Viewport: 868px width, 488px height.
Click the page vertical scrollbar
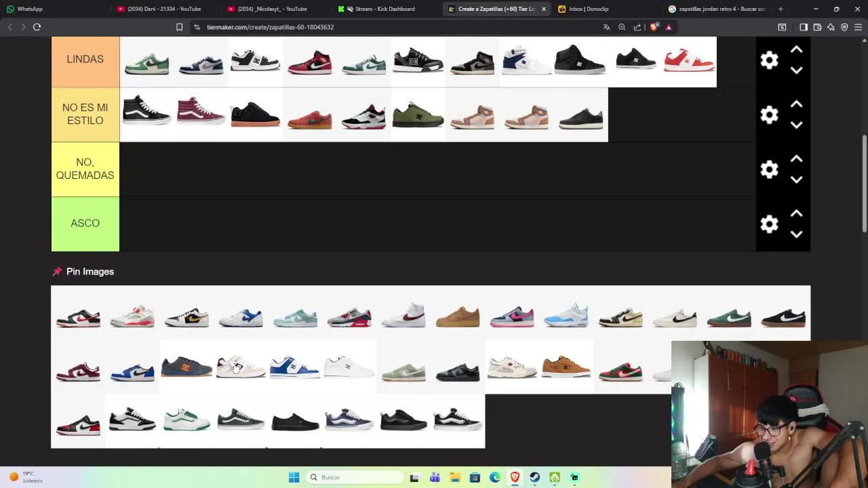[x=864, y=183]
